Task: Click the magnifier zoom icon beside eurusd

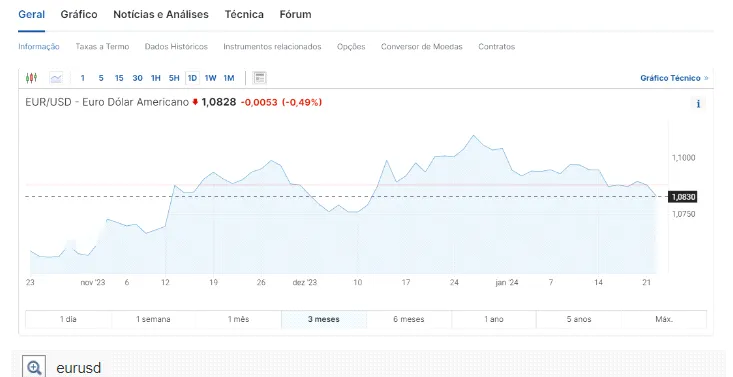Action: coord(34,368)
